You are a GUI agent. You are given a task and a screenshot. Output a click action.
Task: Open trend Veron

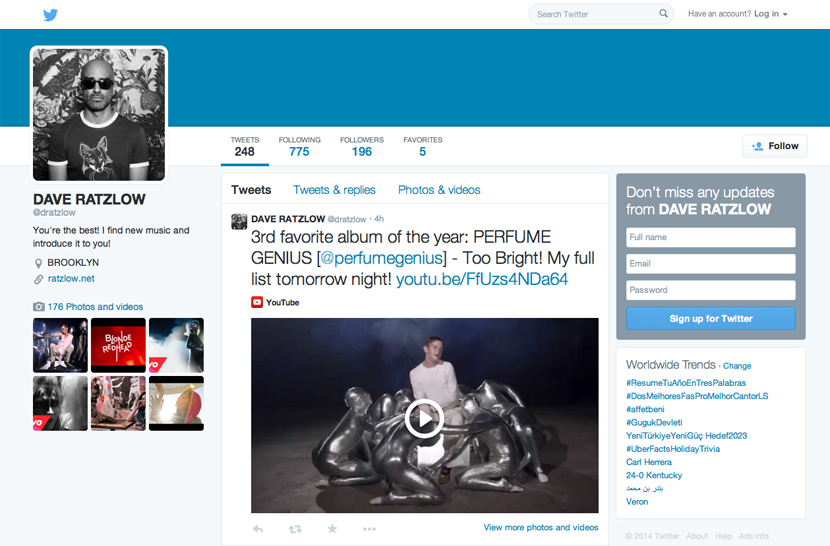[x=637, y=502]
